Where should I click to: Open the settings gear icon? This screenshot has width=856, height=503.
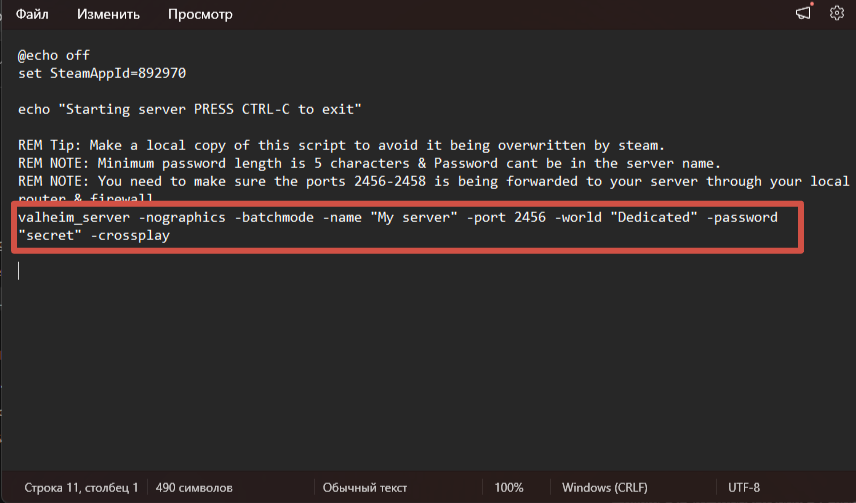(837, 13)
